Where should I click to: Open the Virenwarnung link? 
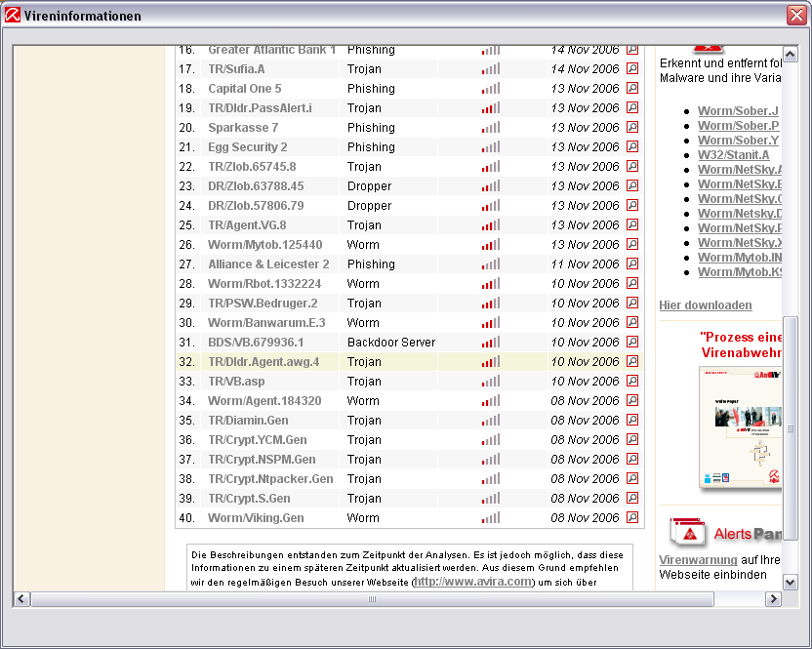[698, 560]
